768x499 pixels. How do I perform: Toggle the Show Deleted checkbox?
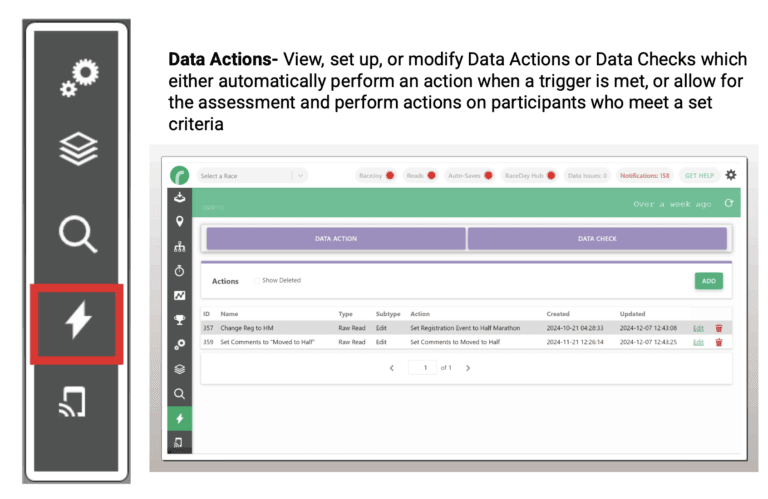pyautogui.click(x=256, y=281)
